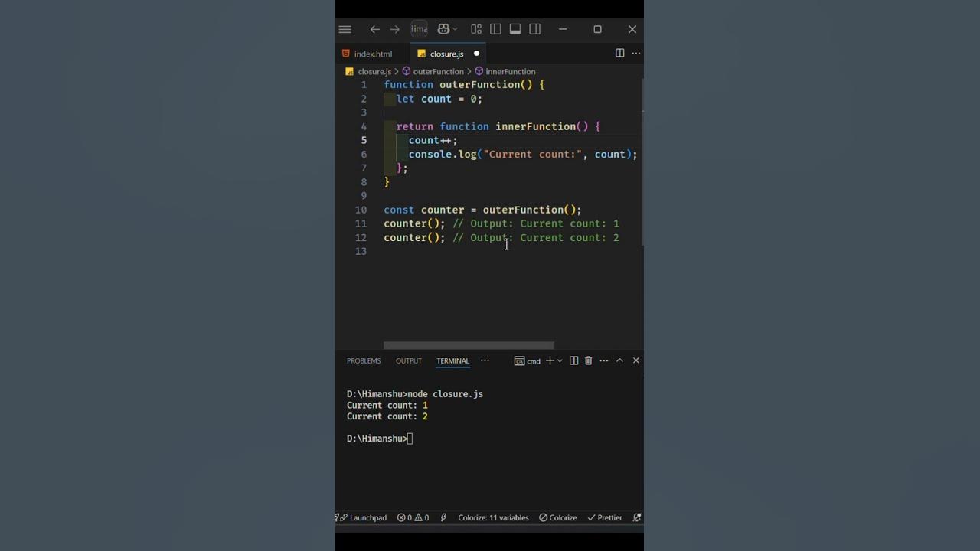Toggle Colorize in the status bar
980x551 pixels.
tap(557, 517)
